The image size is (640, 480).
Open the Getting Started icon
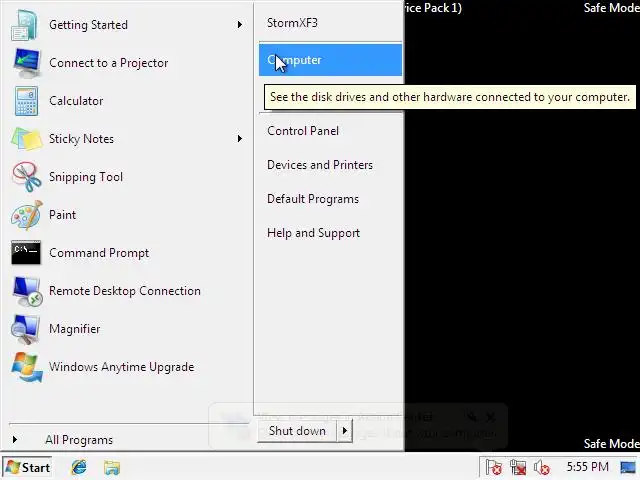25,25
